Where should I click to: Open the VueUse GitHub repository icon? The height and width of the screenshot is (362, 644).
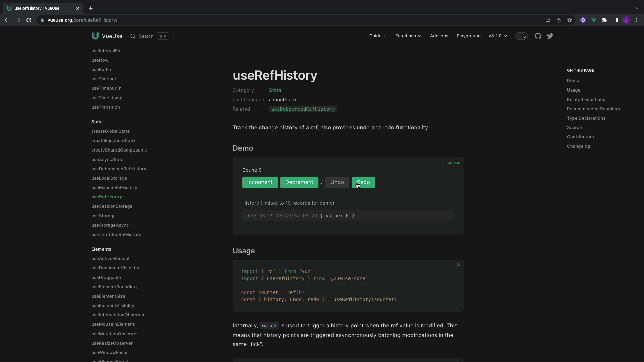pos(538,36)
